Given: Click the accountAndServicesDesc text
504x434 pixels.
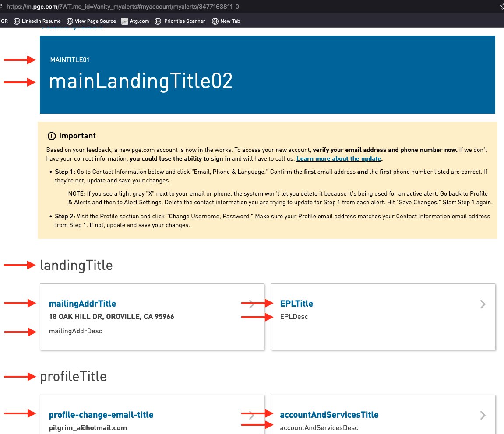Looking at the screenshot, I should tap(319, 428).
